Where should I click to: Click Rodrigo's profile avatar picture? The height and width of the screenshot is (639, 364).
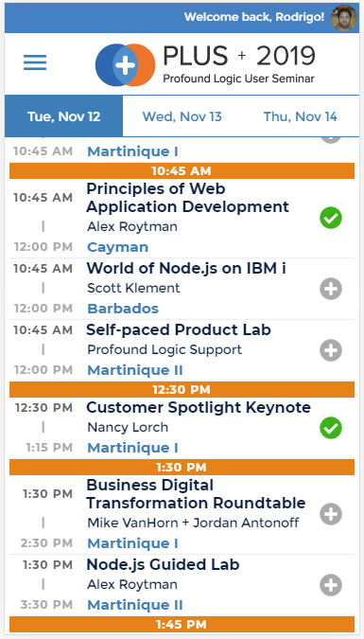343,18
